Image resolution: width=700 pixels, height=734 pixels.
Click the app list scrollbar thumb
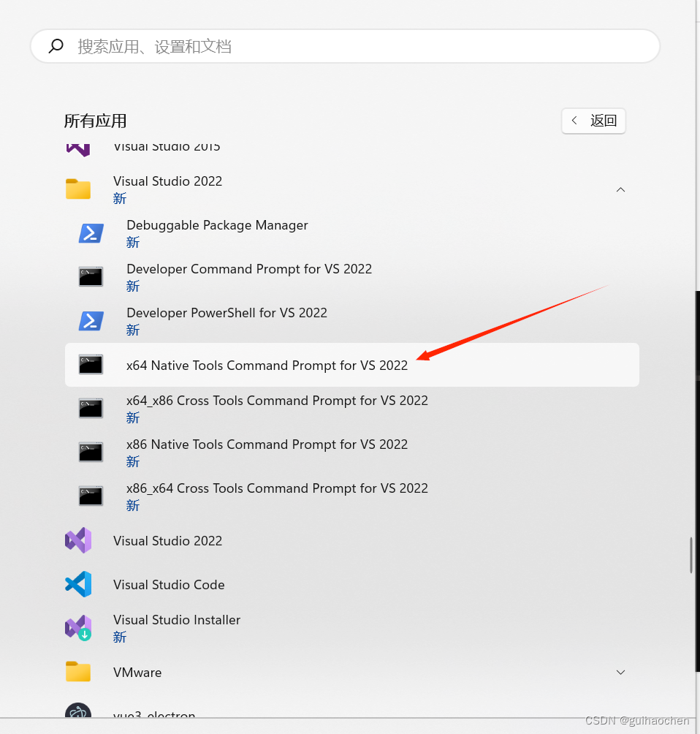[x=691, y=555]
